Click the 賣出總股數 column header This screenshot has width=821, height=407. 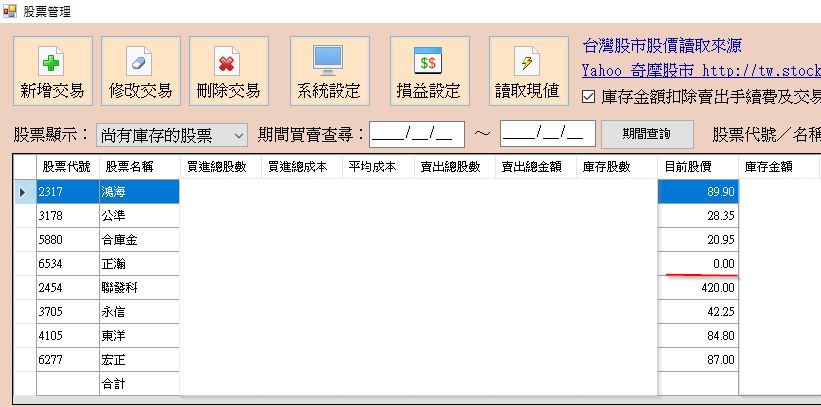454,167
